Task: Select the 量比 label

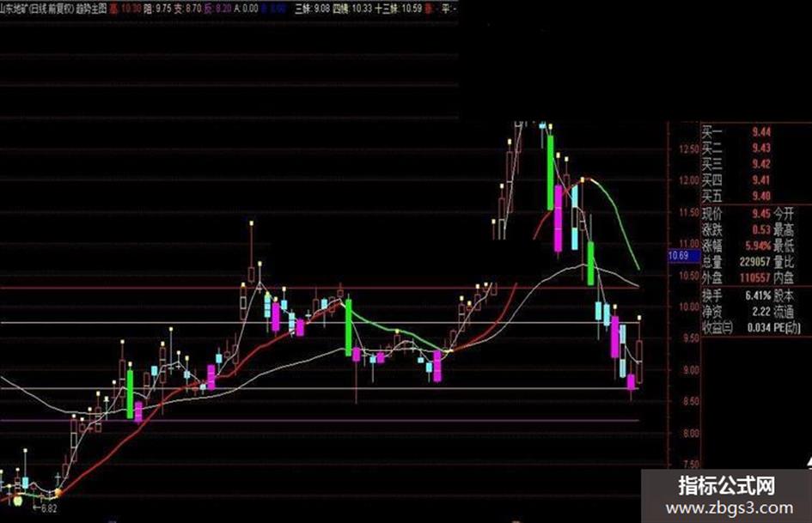Action: coord(784,262)
